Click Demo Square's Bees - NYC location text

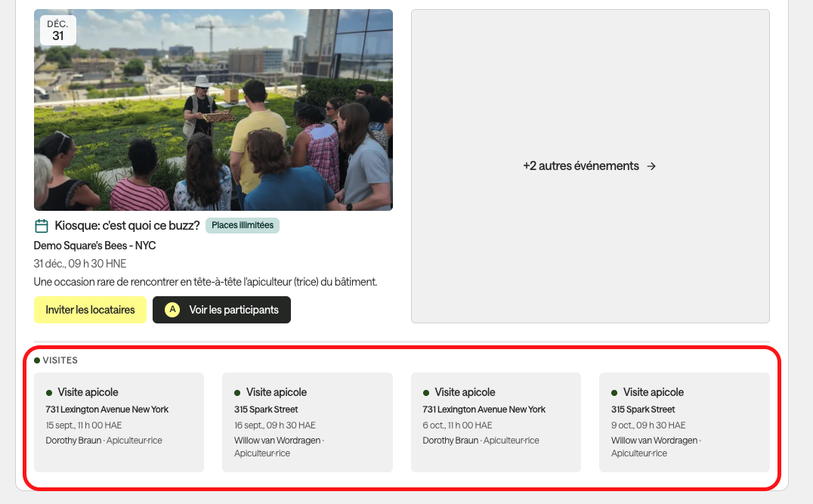95,246
